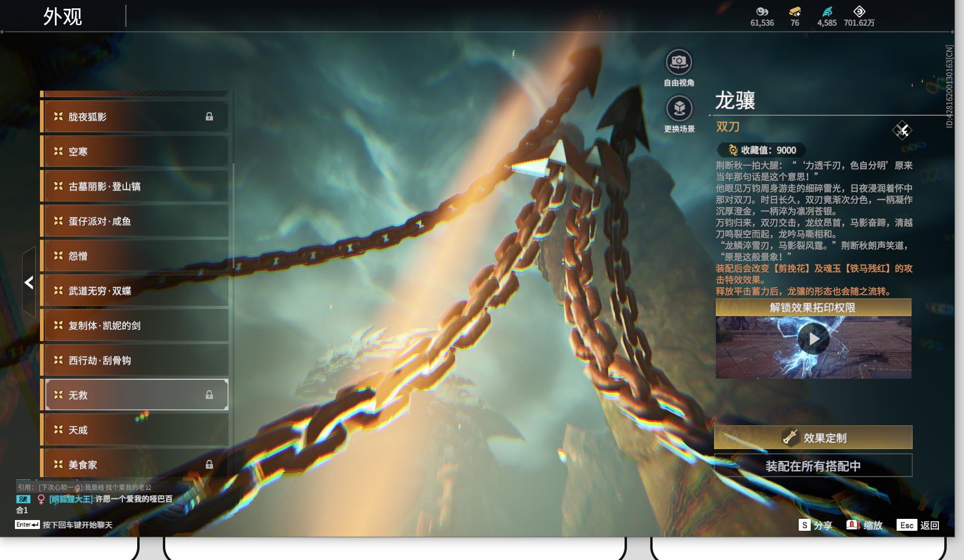Click the 分享 share button
The height and width of the screenshot is (560, 964).
coord(815,525)
